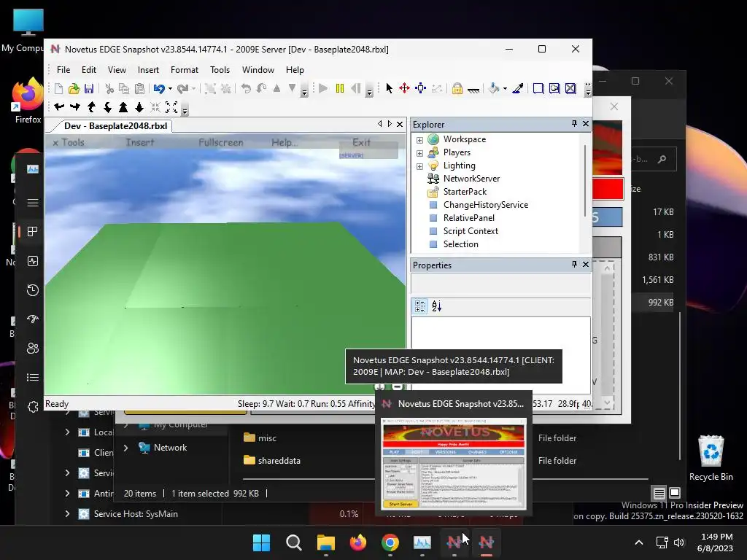Screen dimensions: 747x560
Task: Select RelativePanel in Explorer
Action: [468, 218]
